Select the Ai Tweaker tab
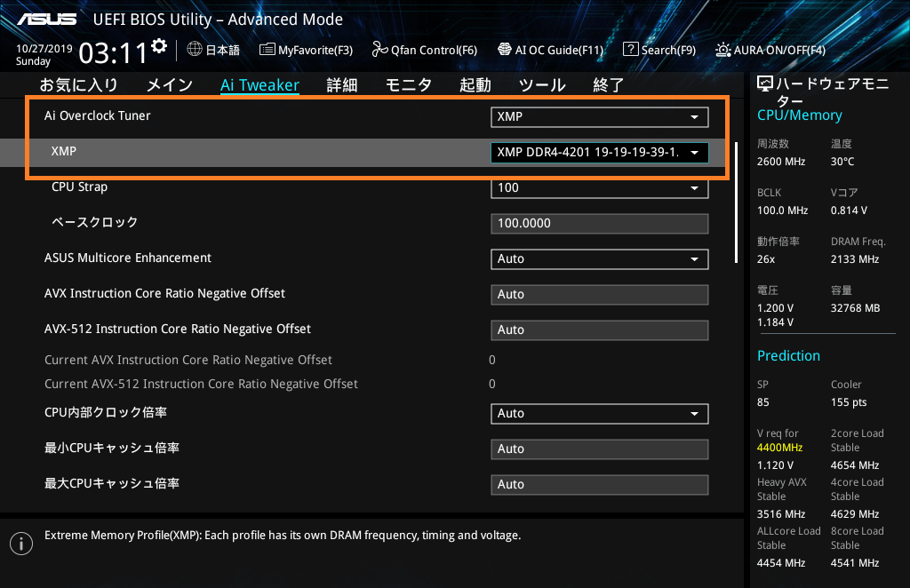910x588 pixels. coord(259,84)
